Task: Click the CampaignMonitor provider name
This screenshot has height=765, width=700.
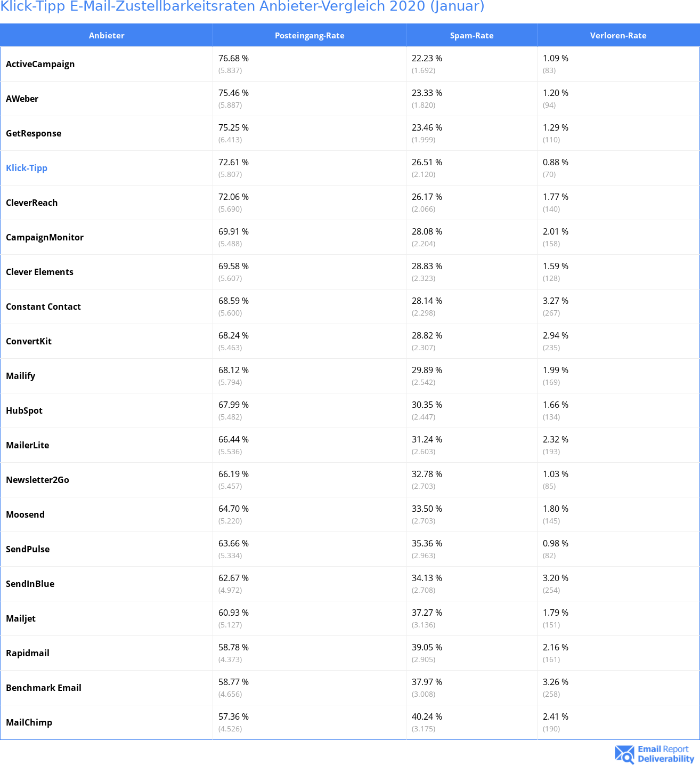Action: pos(45,237)
